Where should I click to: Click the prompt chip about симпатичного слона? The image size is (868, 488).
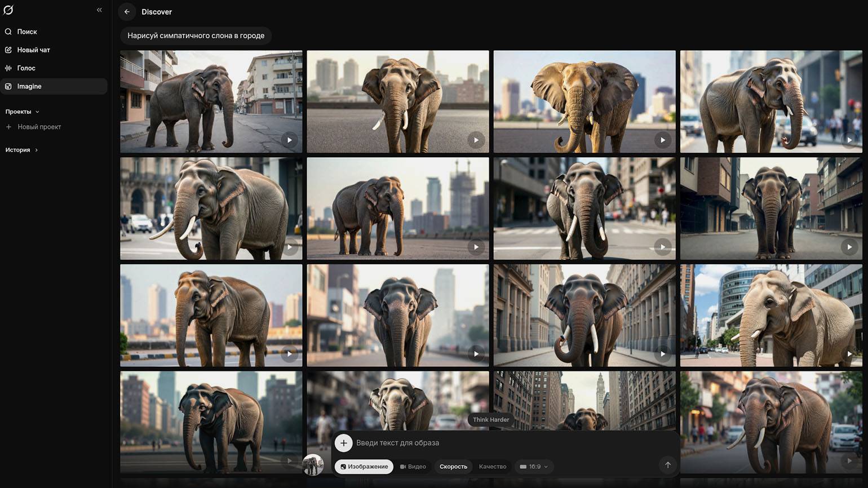click(196, 36)
